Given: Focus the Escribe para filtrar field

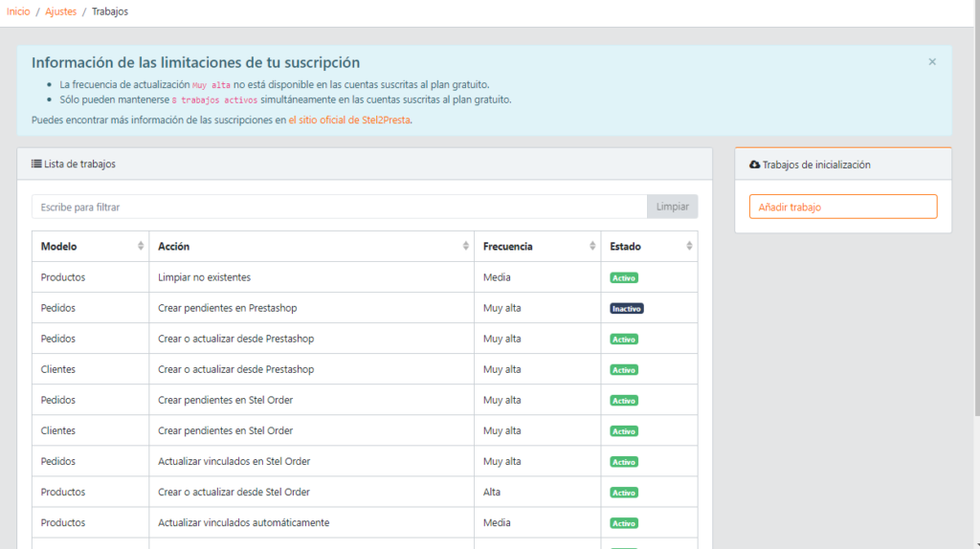Looking at the screenshot, I should 340,207.
